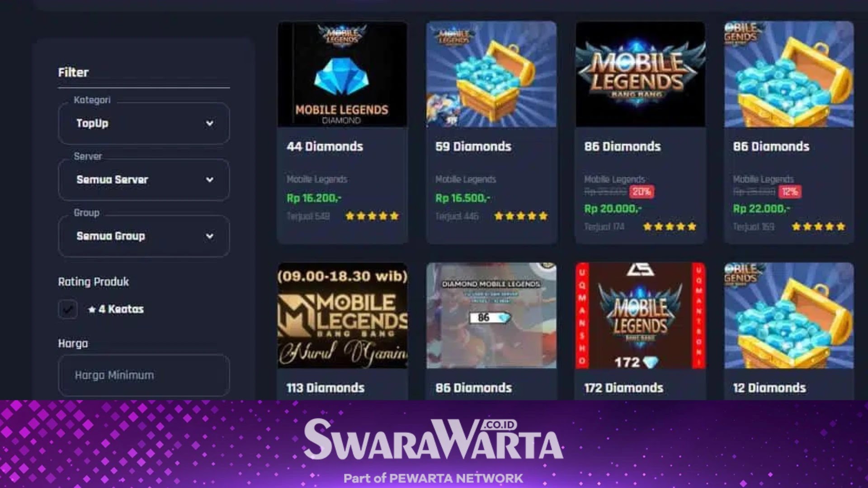868x488 pixels.
Task: Click the 172 Diamonds product thumbnail
Action: 640,315
